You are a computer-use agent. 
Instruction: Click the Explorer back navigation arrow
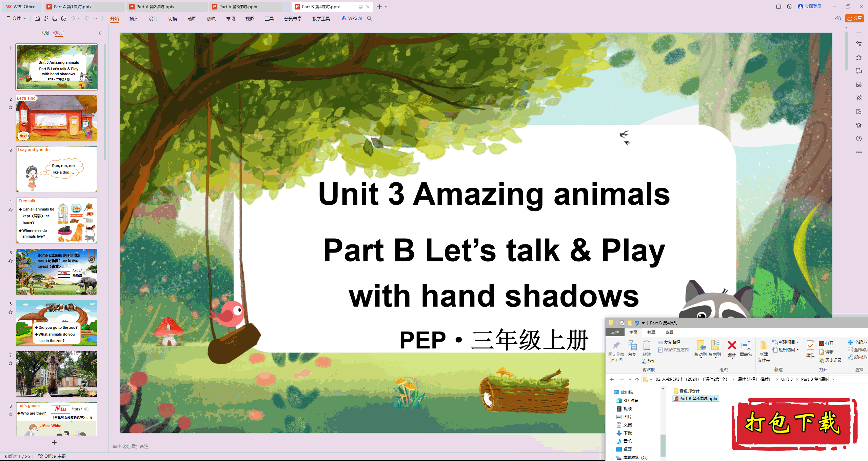coord(612,379)
